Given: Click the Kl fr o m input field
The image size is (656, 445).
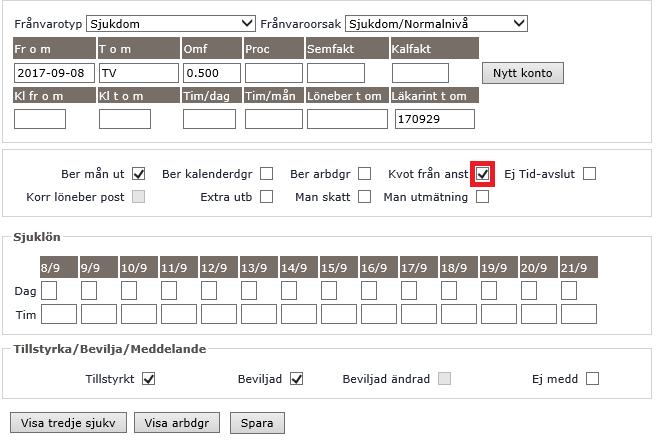Looking at the screenshot, I should (x=40, y=119).
